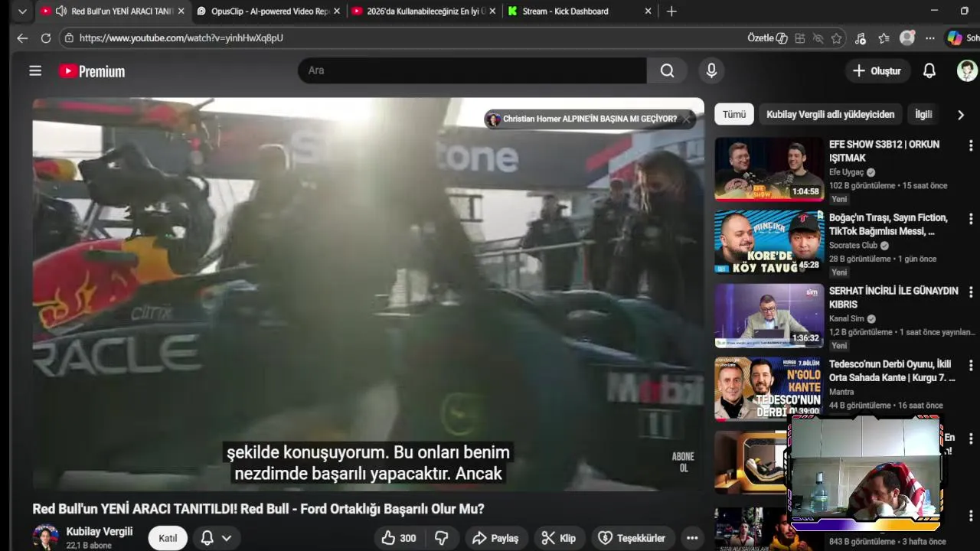980x551 pixels.
Task: Open the Christian Horner ALPINE card
Action: pos(590,119)
